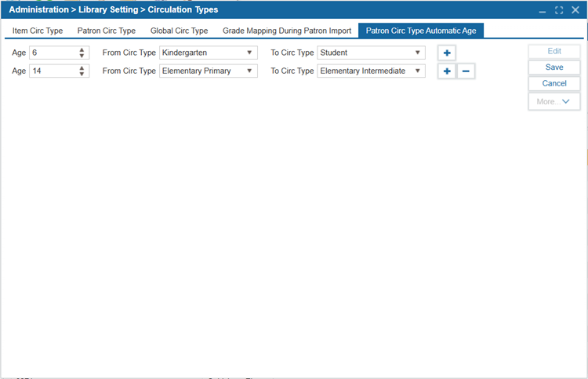Image resolution: width=588 pixels, height=379 pixels.
Task: Close the Circulation Types window
Action: [x=575, y=10]
